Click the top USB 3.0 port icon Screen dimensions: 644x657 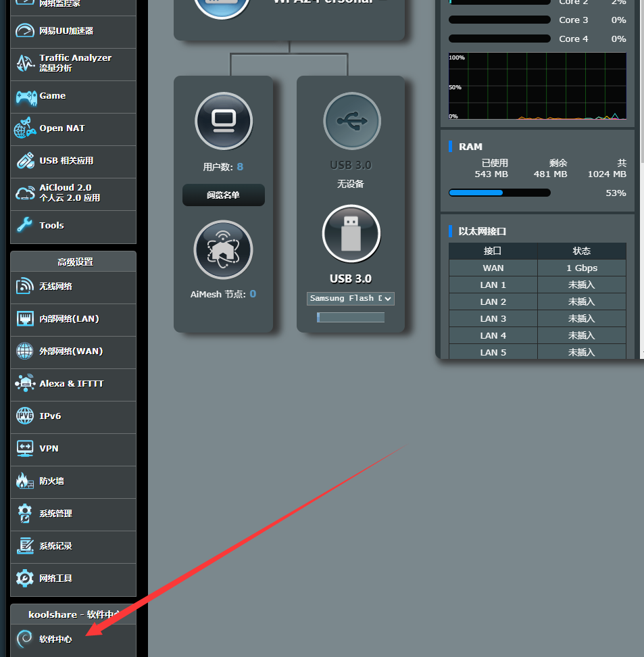click(351, 121)
